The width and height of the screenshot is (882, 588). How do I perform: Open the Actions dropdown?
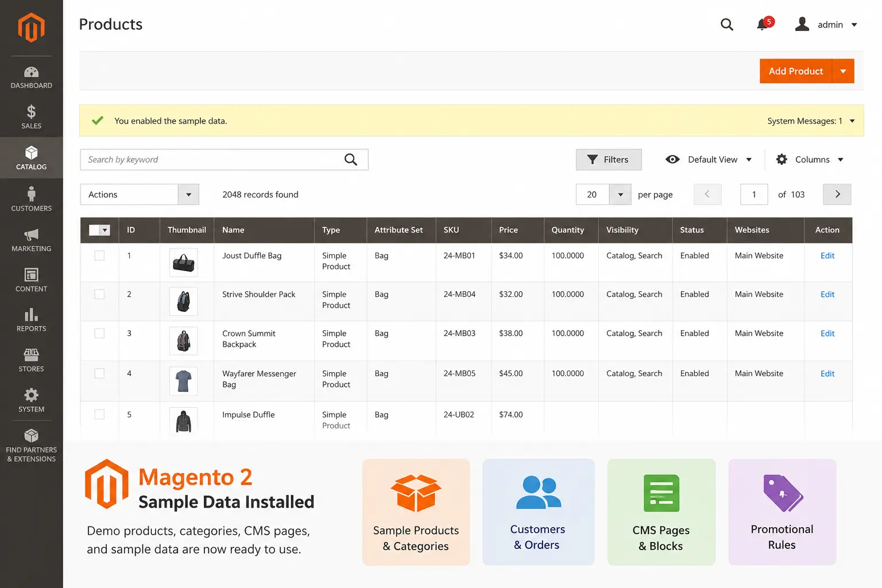pyautogui.click(x=140, y=195)
